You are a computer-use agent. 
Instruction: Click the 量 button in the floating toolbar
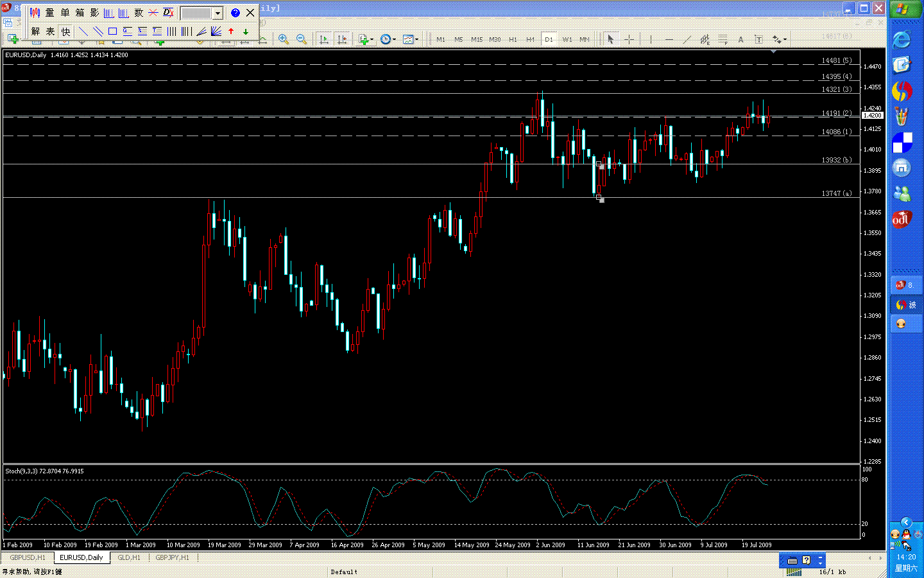point(50,13)
